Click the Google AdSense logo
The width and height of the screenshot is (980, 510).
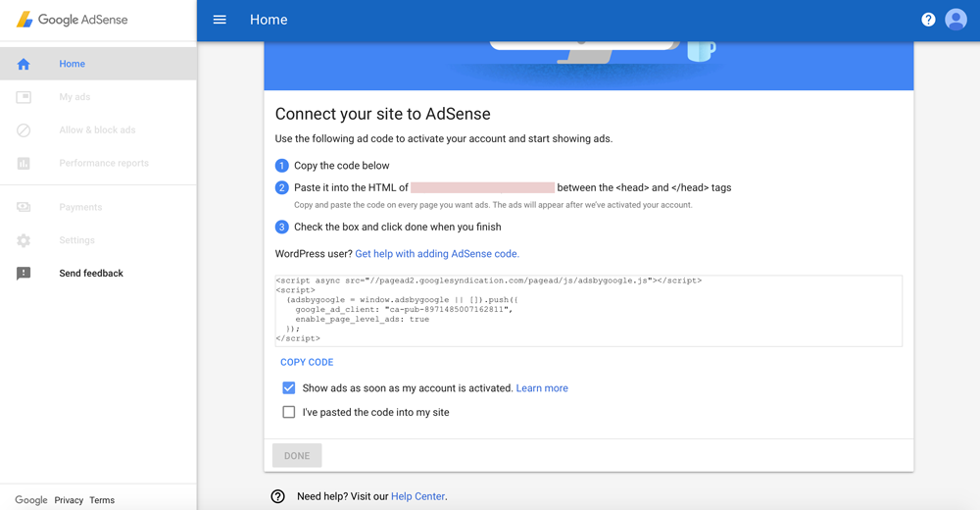72,20
